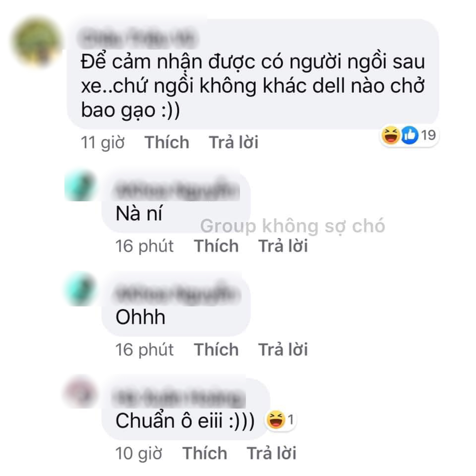This screenshot has width=476, height=476.
Task: Click the laughing emoji on 'Chuẩn ô eiii' comment
Action: click(x=276, y=420)
